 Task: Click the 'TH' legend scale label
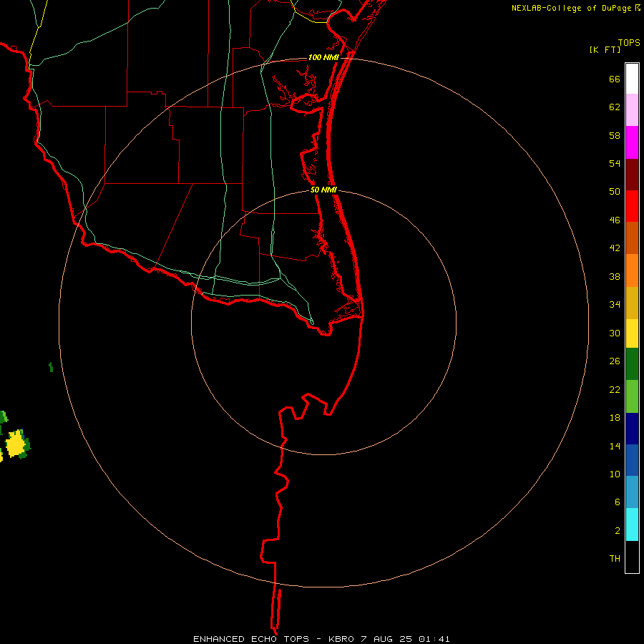click(x=615, y=559)
